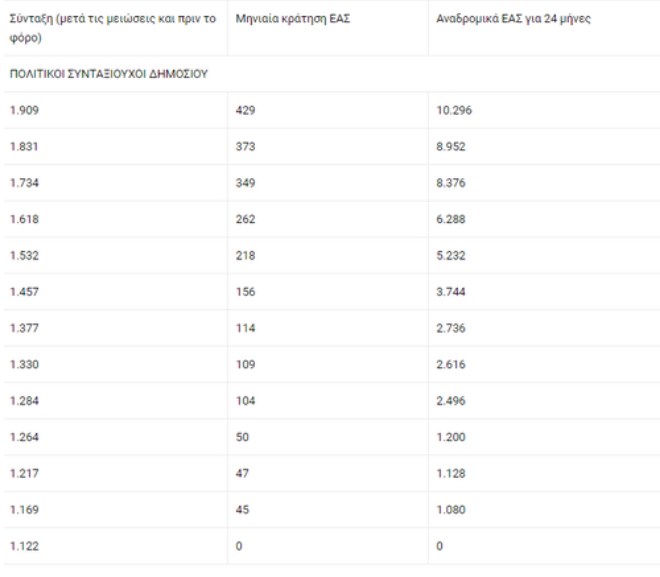The height and width of the screenshot is (577, 660).
Task: Select the pension cell 1.330
Action: (x=24, y=364)
